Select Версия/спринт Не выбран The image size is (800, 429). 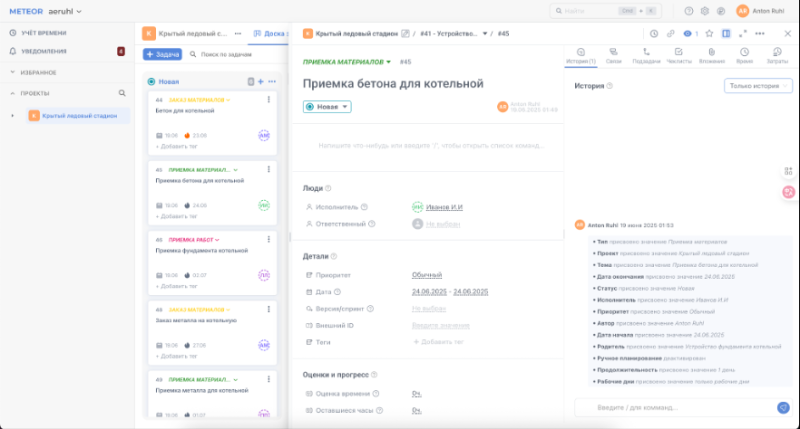point(429,309)
